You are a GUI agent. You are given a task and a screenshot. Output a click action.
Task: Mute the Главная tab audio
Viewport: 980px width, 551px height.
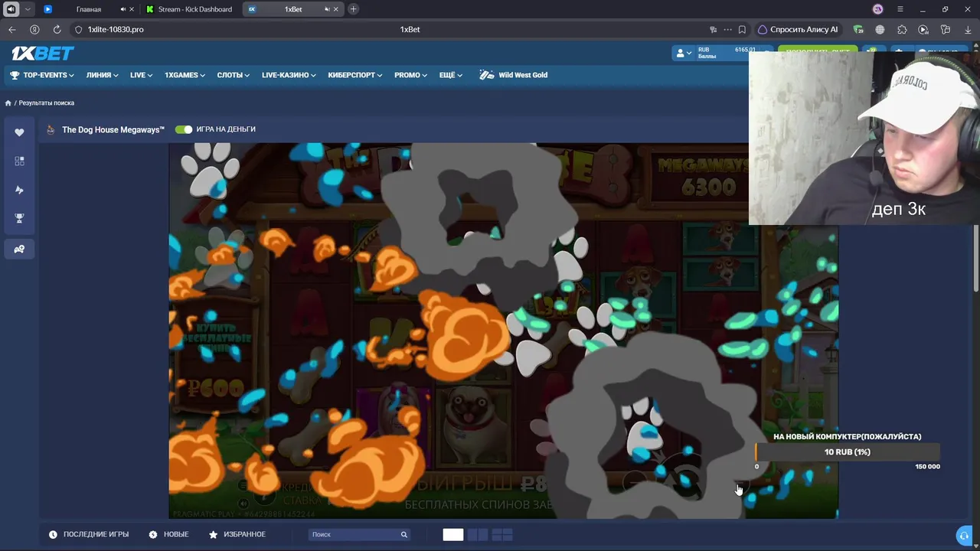[x=123, y=9]
